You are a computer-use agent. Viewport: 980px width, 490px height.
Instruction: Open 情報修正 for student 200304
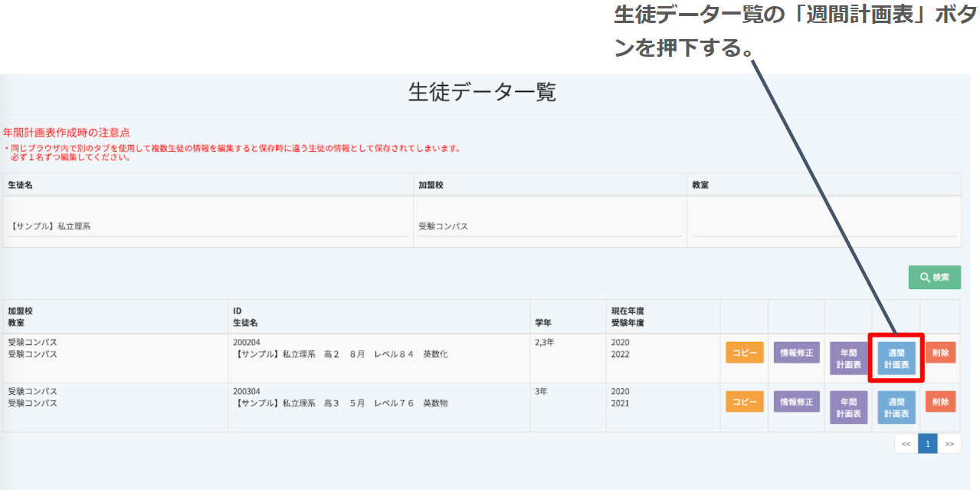(x=796, y=402)
